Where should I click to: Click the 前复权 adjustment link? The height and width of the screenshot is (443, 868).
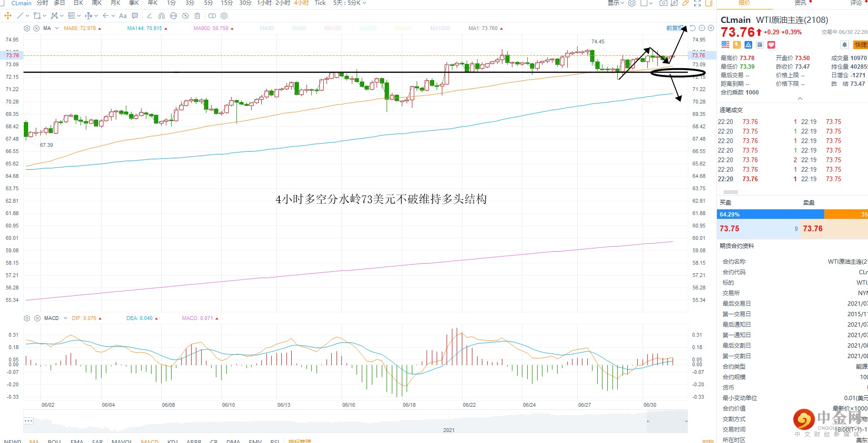[x=674, y=28]
